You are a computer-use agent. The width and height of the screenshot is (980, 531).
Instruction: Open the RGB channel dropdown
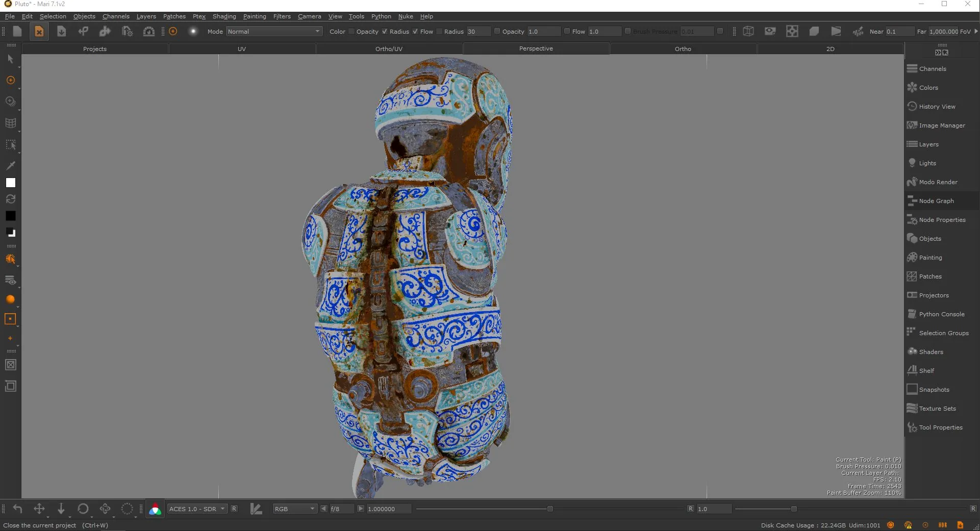(295, 509)
